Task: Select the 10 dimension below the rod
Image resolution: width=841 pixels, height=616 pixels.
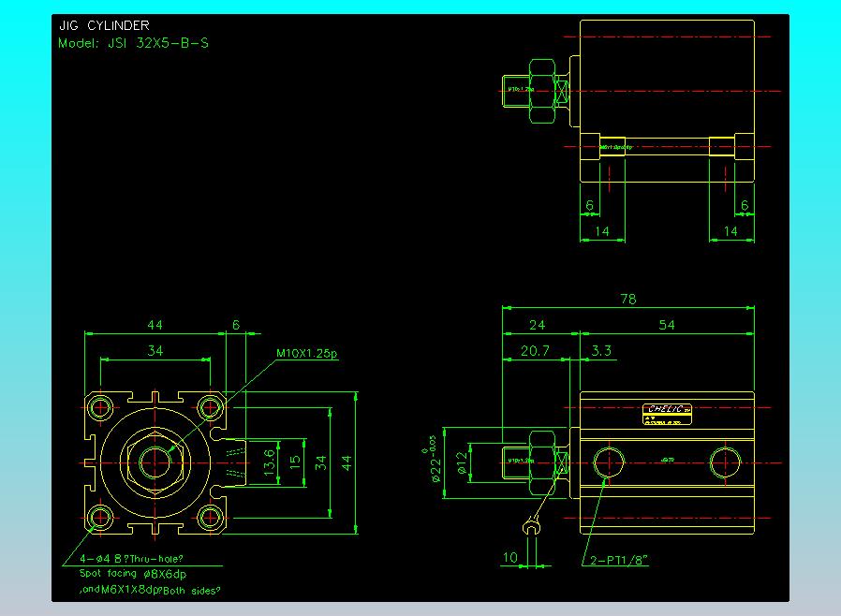Action: (509, 558)
